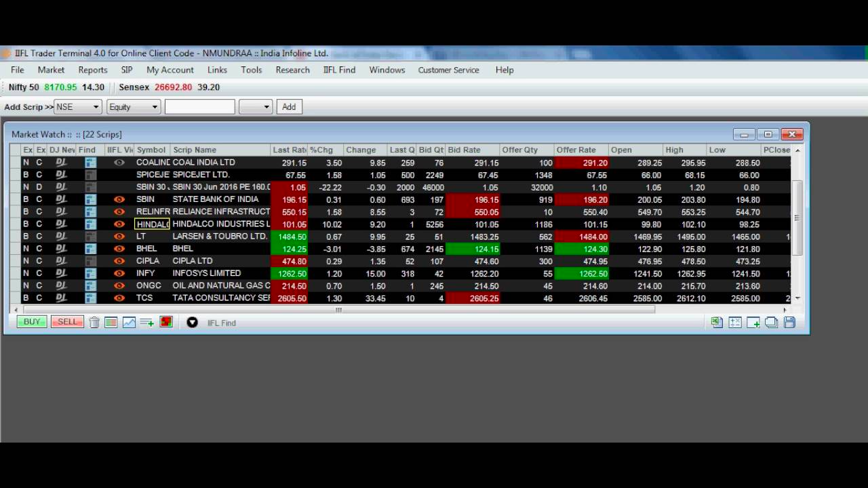Click the Add Scrip text input field

click(199, 106)
